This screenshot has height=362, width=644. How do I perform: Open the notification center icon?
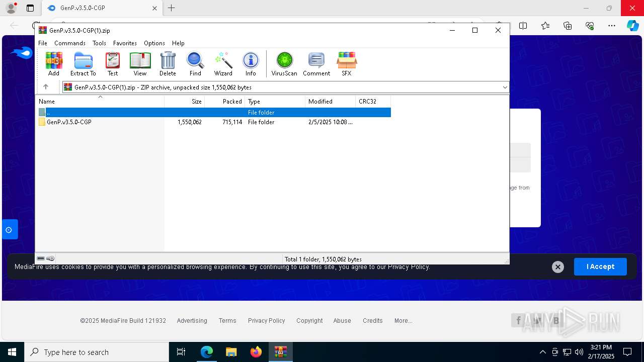[627, 352]
